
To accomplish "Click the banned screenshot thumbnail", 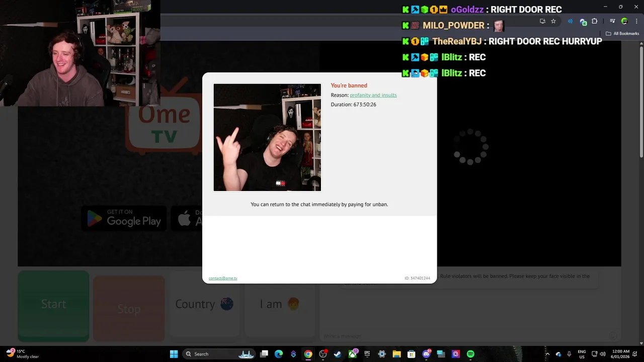I will [x=267, y=137].
